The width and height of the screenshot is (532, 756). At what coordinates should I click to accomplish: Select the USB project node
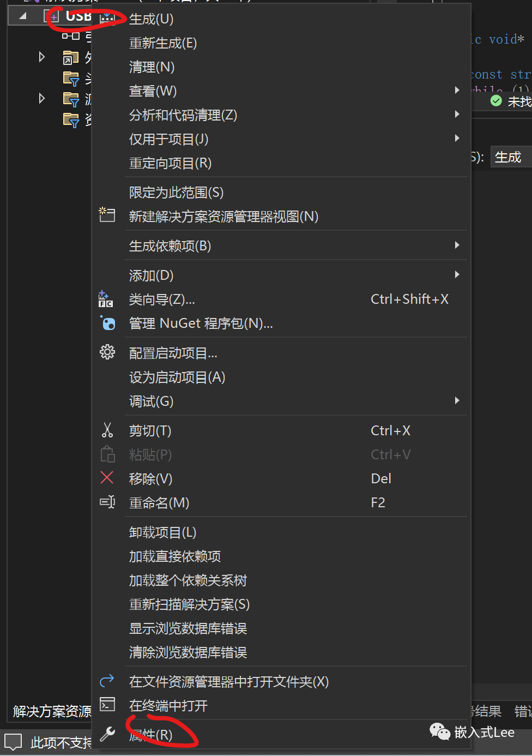point(76,16)
